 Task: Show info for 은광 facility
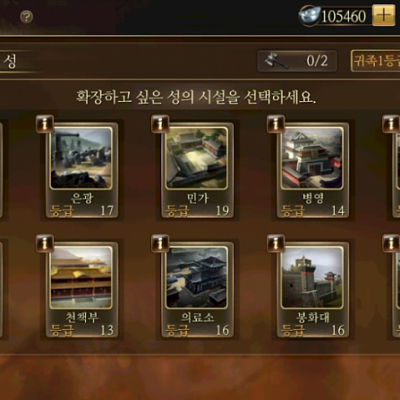click(x=45, y=124)
